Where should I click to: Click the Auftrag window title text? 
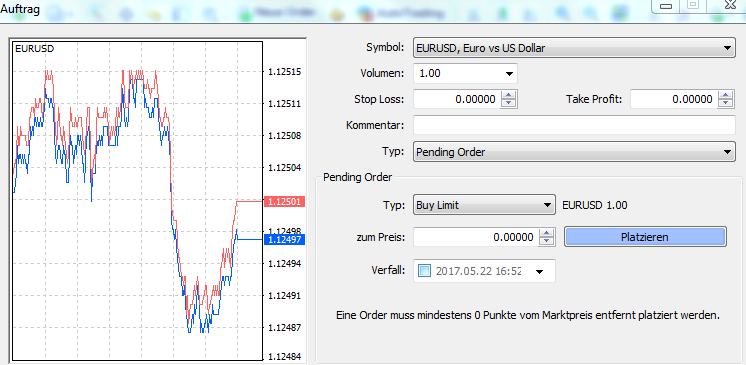20,10
